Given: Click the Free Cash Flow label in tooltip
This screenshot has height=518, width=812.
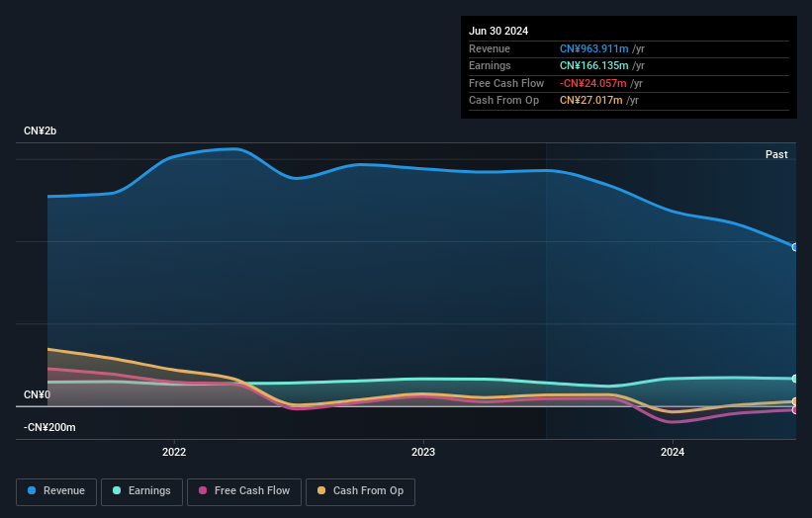Looking at the screenshot, I should pos(506,83).
